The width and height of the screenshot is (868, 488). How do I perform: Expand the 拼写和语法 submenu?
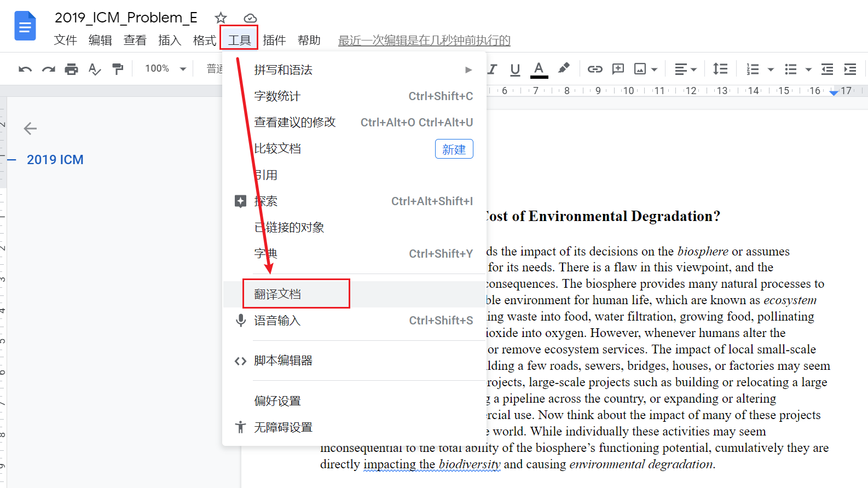coord(355,70)
